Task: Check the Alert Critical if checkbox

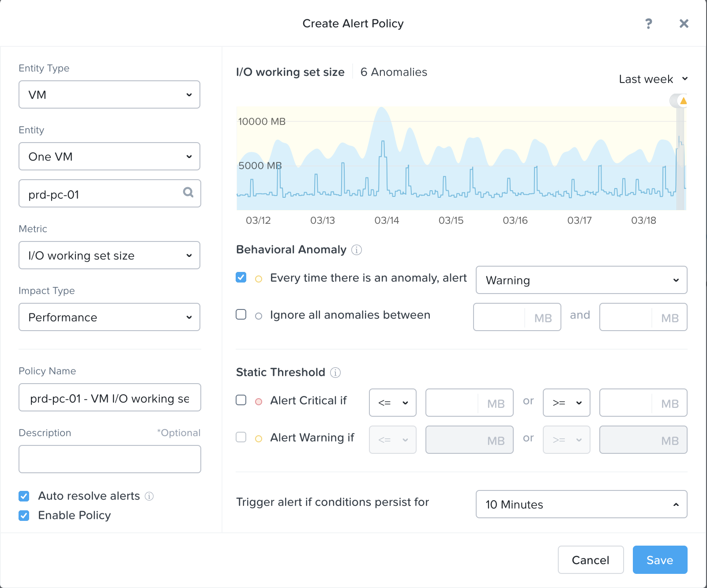Action: [x=241, y=400]
